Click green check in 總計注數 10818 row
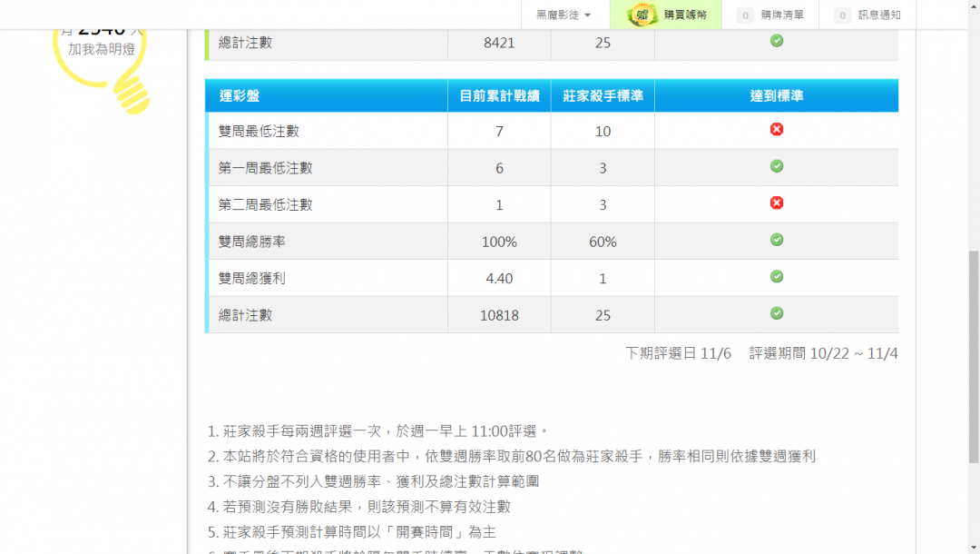Screen dimensions: 980x554 coord(776,313)
